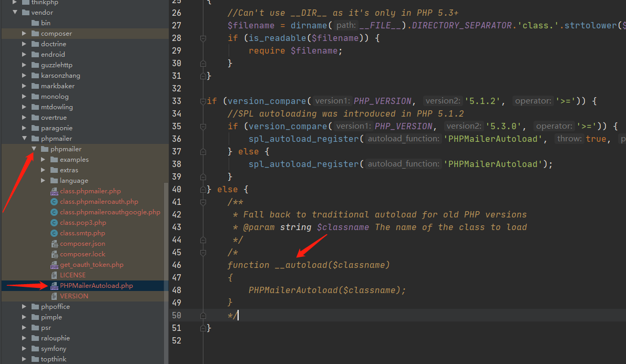Click the vendor folder icon
The width and height of the screenshot is (626, 364).
click(x=26, y=13)
